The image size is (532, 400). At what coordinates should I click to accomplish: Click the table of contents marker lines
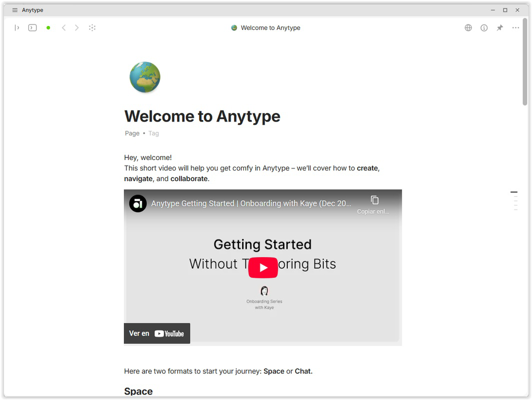point(515,201)
